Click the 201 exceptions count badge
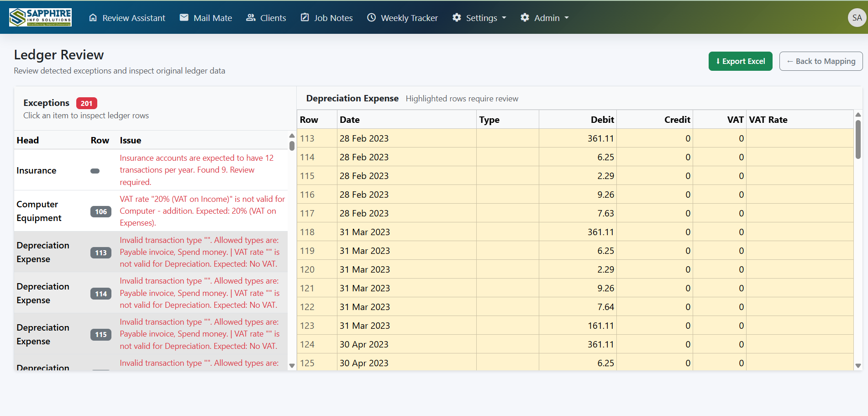The image size is (868, 416). point(87,103)
